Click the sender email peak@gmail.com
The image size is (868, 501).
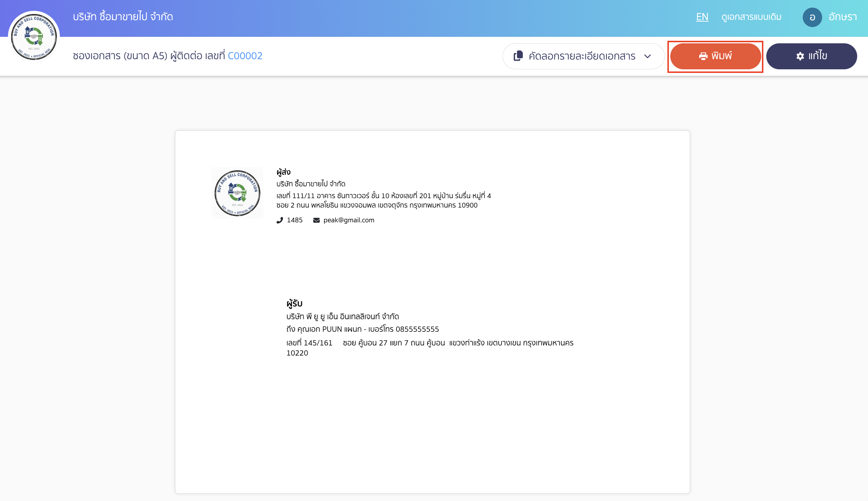(x=348, y=220)
